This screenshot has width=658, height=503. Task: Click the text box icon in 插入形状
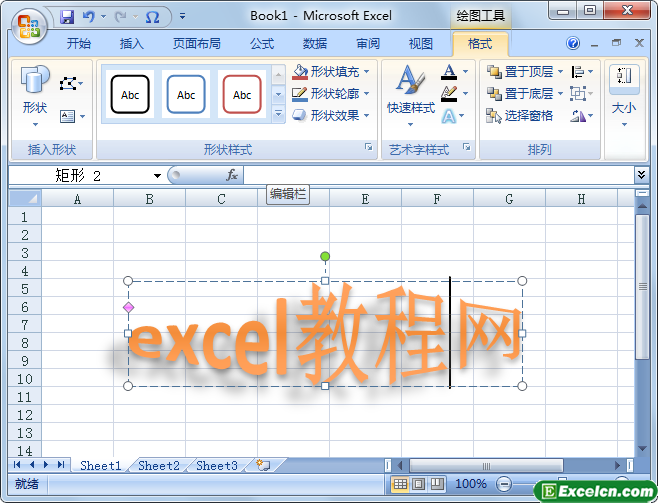tap(68, 116)
